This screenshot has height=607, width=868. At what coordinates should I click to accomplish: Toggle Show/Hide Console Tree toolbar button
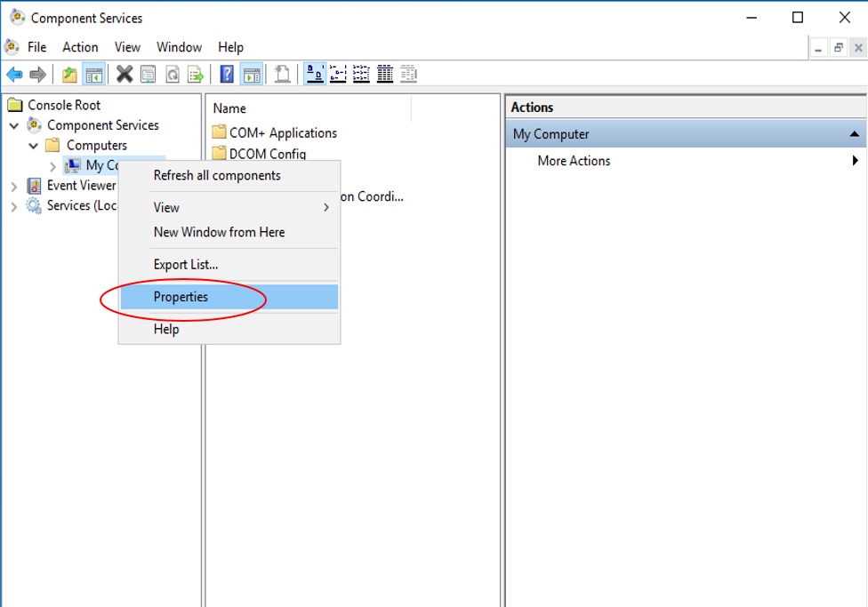(x=93, y=75)
